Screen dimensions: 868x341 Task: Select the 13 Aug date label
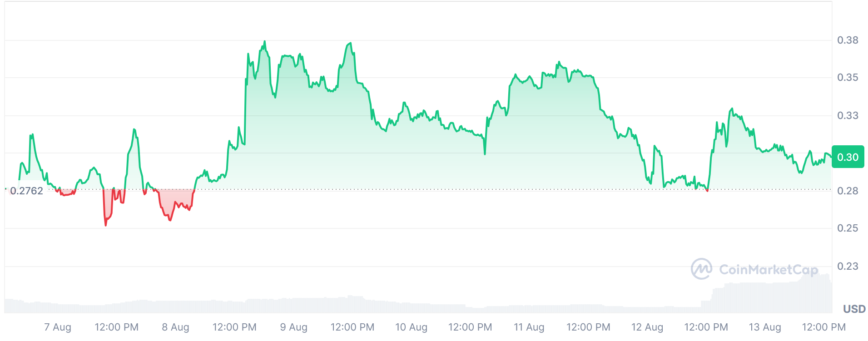point(764,327)
